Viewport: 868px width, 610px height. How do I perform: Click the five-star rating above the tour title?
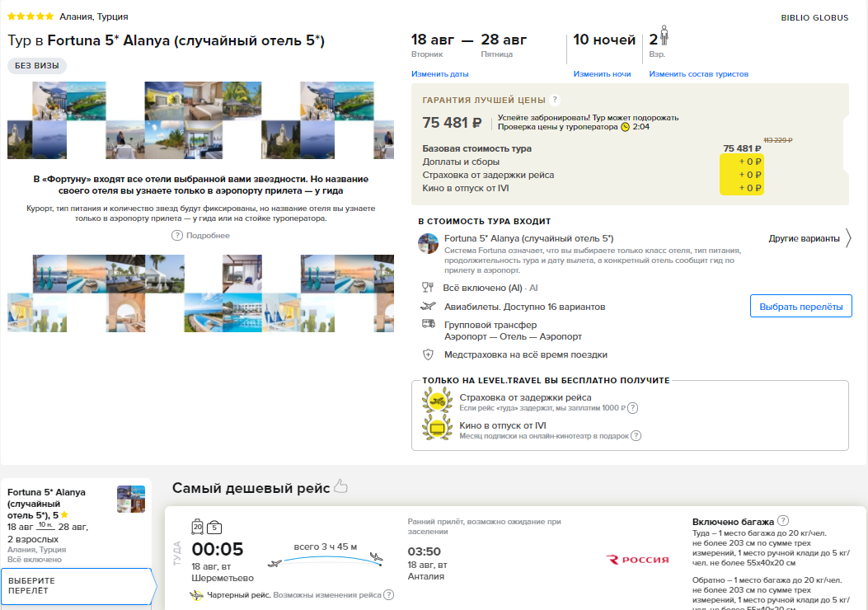(x=30, y=16)
